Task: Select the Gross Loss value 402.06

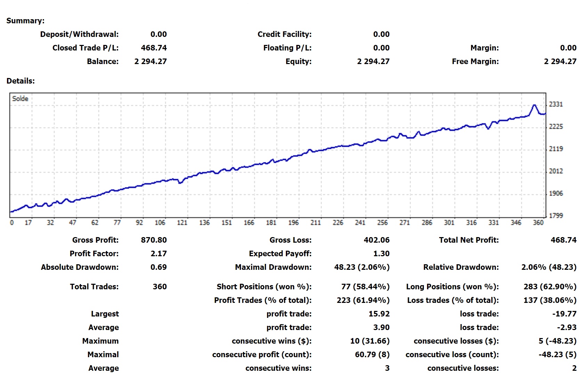Action: (377, 240)
